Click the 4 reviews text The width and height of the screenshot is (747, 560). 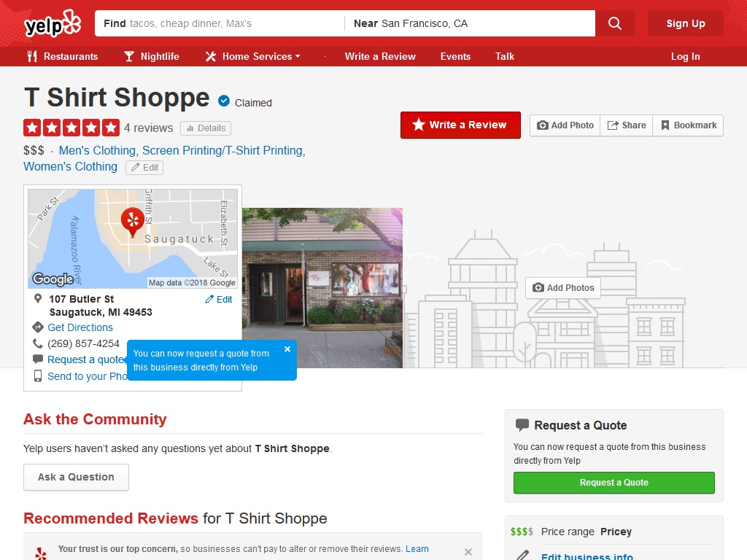[149, 128]
